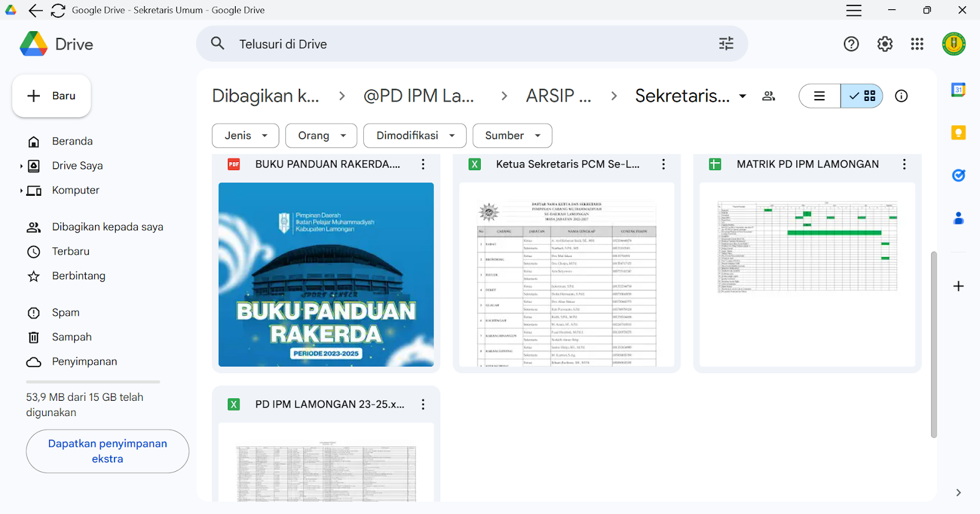Screen dimensions: 980x514
Task: Open Penyimpanan storage page
Action: point(85,362)
